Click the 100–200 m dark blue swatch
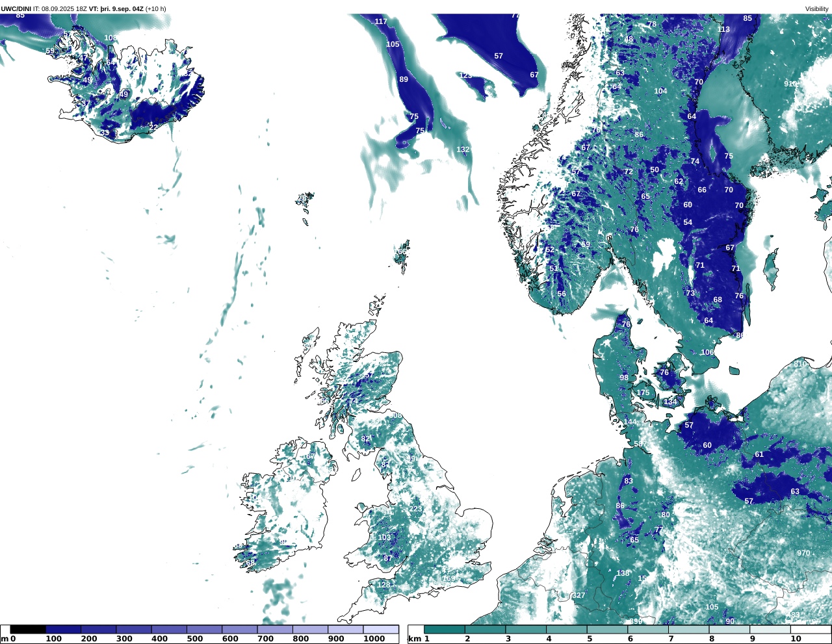Viewport: 832px width, 644px height. coord(63,629)
